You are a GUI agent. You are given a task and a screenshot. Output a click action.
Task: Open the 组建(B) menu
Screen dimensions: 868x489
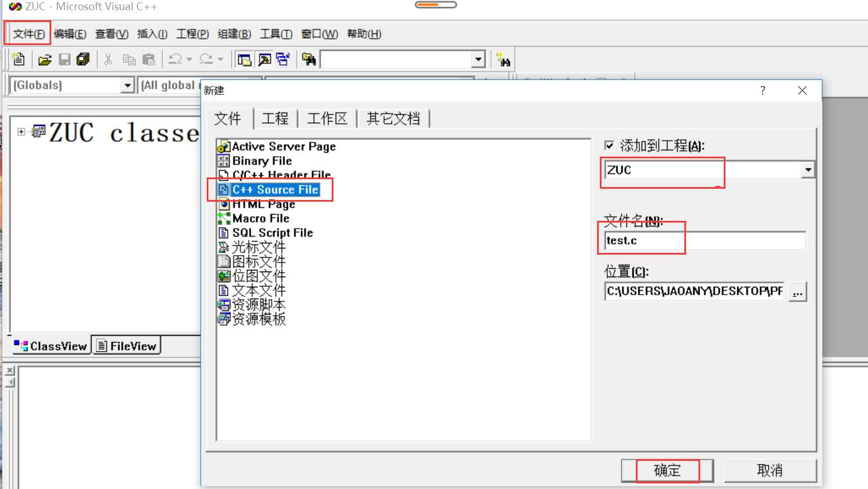tap(234, 34)
